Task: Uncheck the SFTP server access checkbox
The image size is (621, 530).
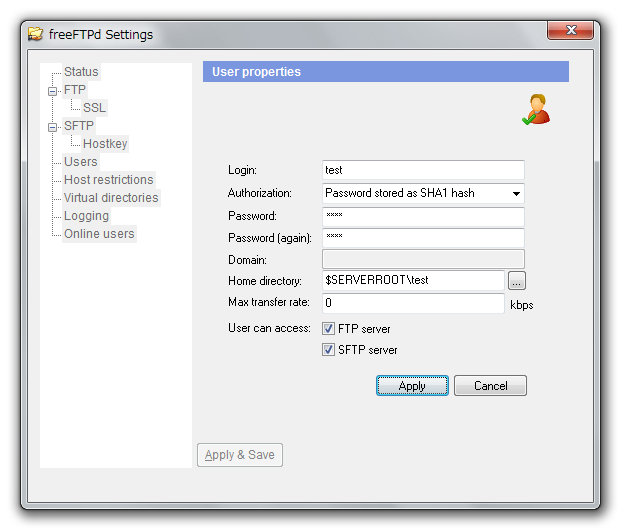Action: tap(328, 350)
